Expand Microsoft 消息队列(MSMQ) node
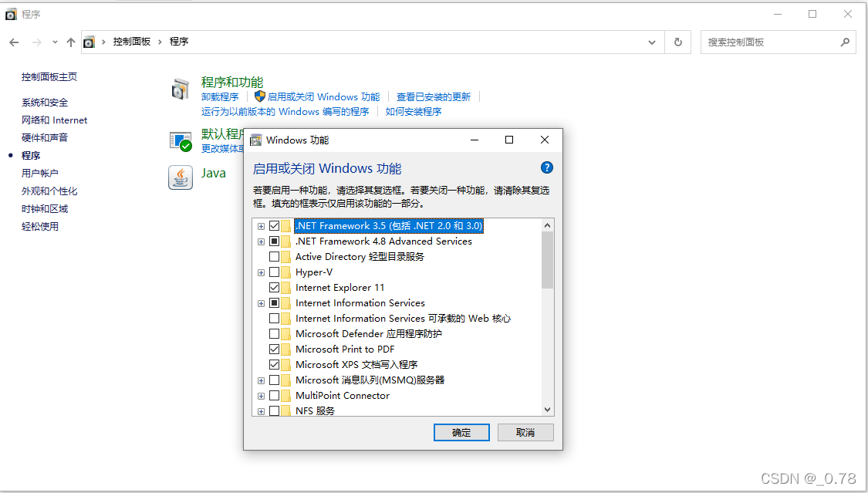Viewport: 868px width, 493px height. (x=261, y=380)
